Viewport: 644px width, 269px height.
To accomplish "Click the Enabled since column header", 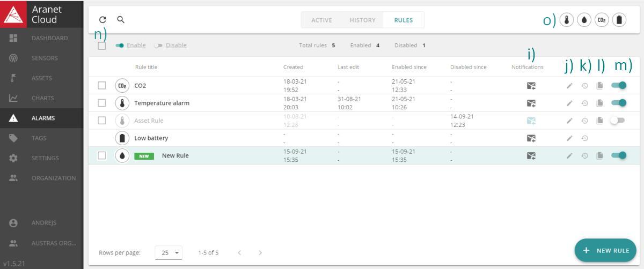I will (x=410, y=67).
